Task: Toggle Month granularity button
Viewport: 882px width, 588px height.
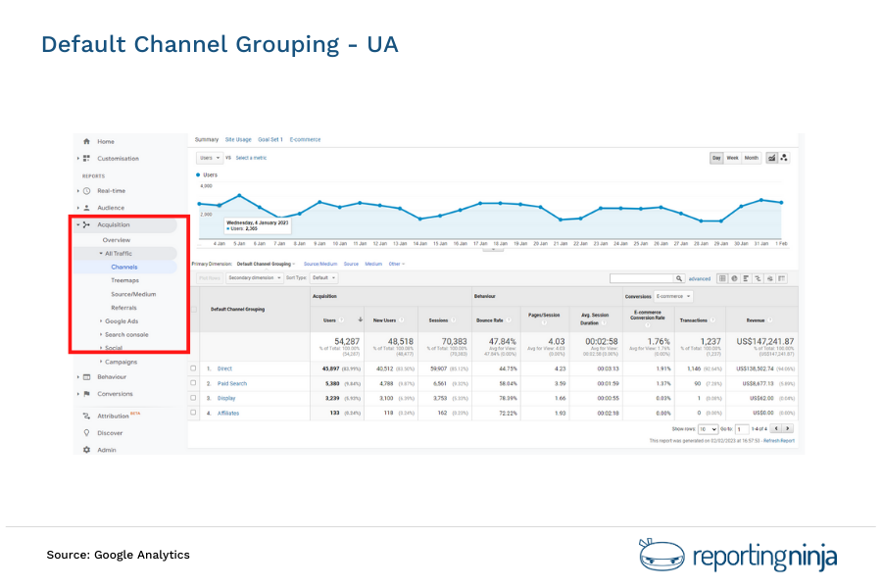Action: (x=752, y=158)
